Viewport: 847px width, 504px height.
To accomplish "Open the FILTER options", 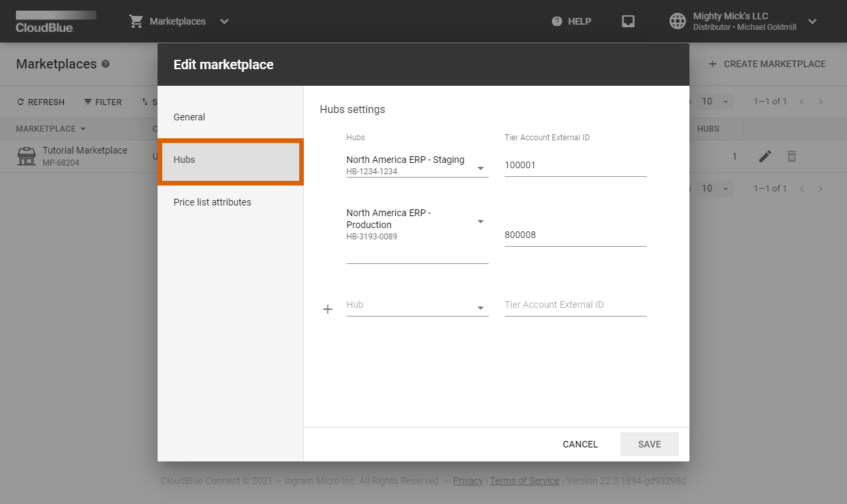I will point(102,102).
